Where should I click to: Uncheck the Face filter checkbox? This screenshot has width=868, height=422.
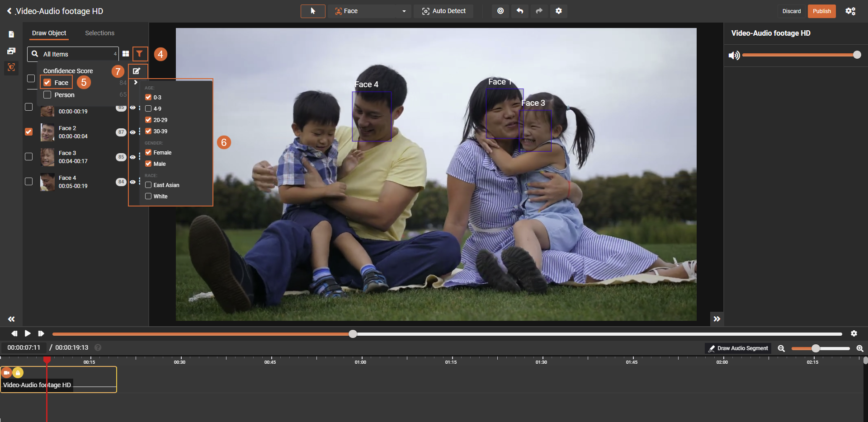[x=47, y=83]
